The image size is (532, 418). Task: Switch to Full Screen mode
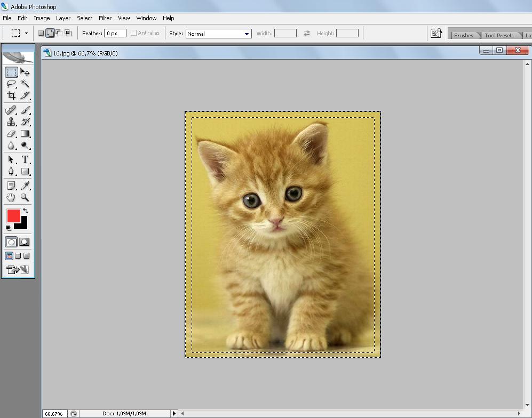click(x=27, y=256)
